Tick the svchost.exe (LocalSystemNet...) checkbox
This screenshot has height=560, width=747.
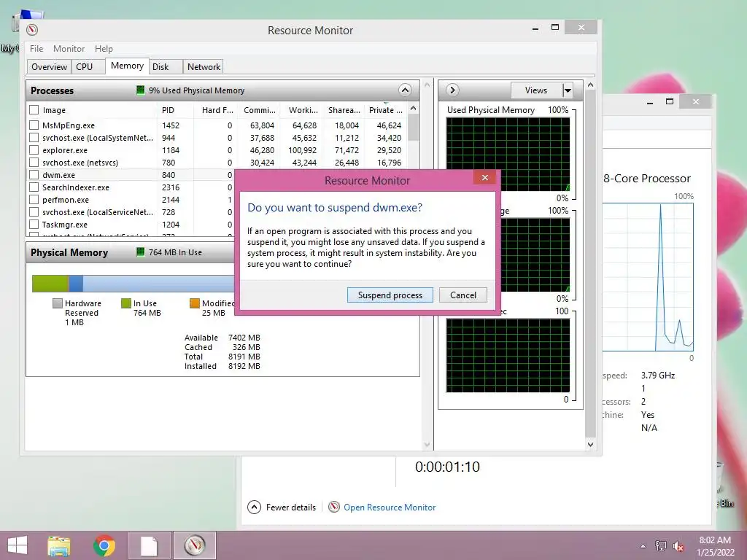[x=34, y=138]
